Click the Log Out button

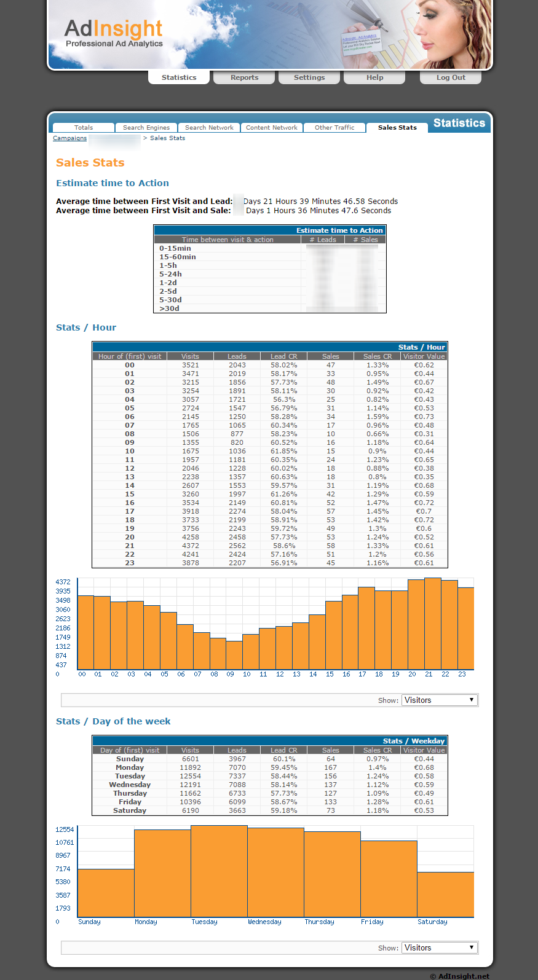[450, 77]
